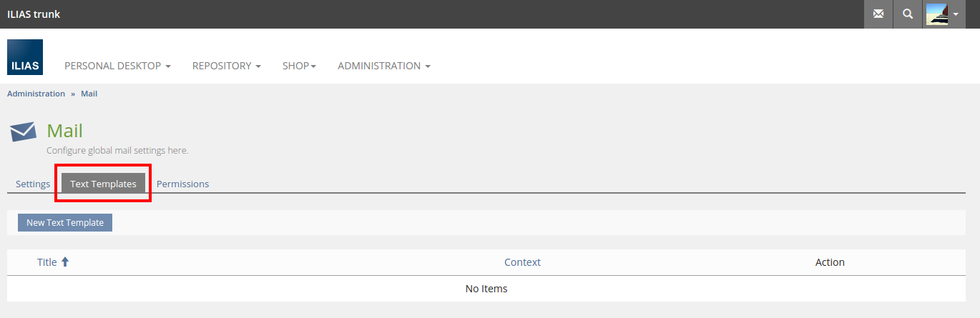Click the Mail page heading
Image resolution: width=980 pixels, height=318 pixels.
pyautogui.click(x=64, y=131)
